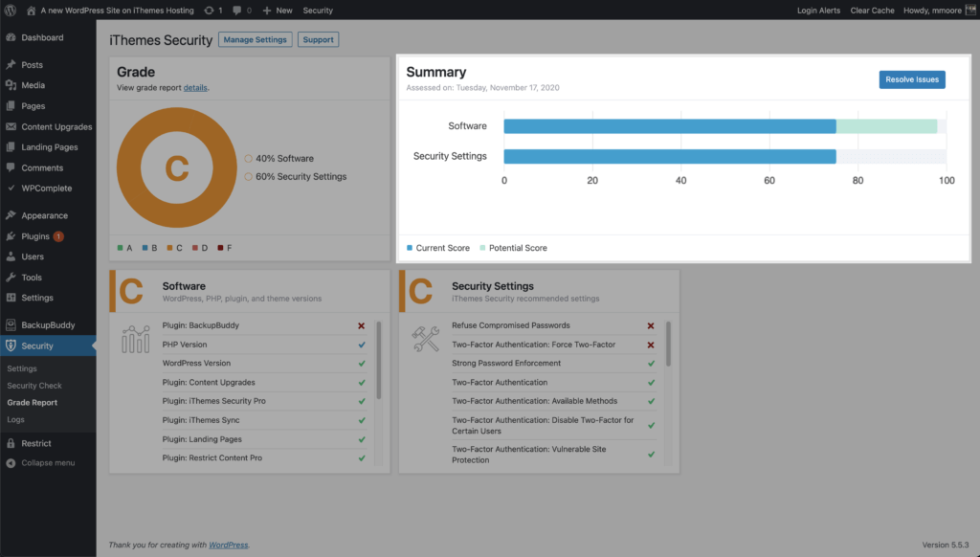980x557 pixels.
Task: Click the Posts pushpin icon
Action: pos(11,64)
